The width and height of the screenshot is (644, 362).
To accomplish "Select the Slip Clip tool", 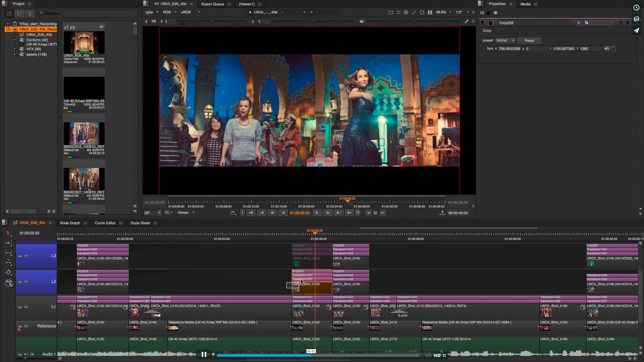I will (9, 253).
